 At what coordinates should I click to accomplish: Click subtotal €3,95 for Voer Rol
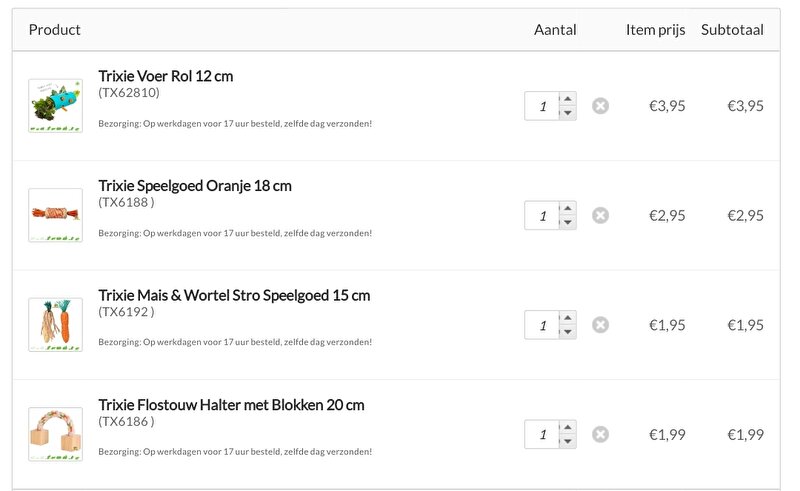click(x=745, y=106)
